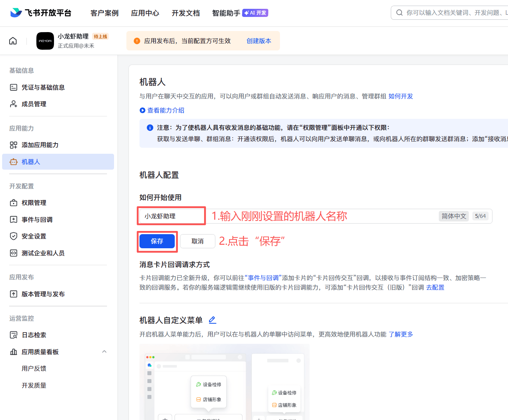Collapse the 应用质量看板 section
The width and height of the screenshot is (508, 420).
coord(104,352)
